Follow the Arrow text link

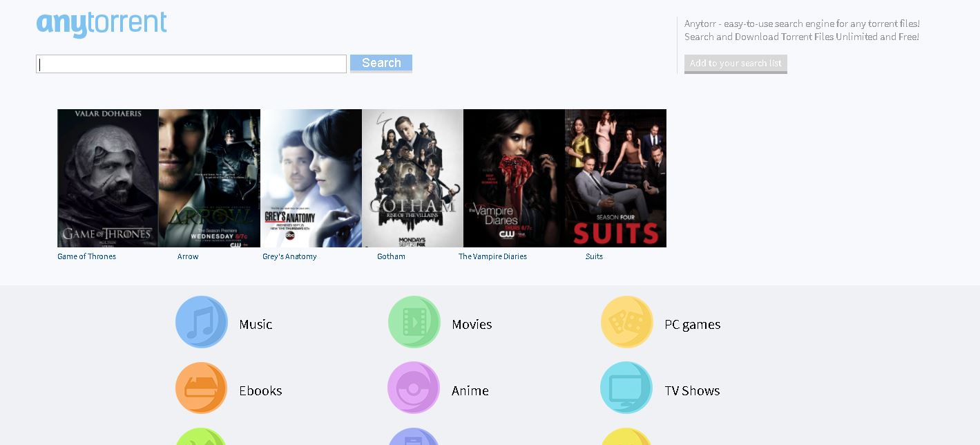point(188,256)
